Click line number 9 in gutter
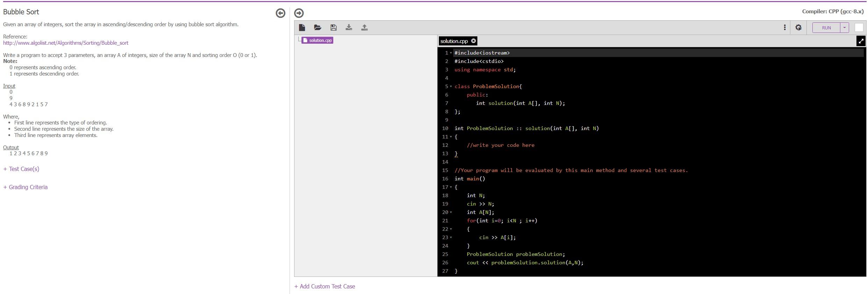Viewport: 868px width, 294px height. (446, 120)
